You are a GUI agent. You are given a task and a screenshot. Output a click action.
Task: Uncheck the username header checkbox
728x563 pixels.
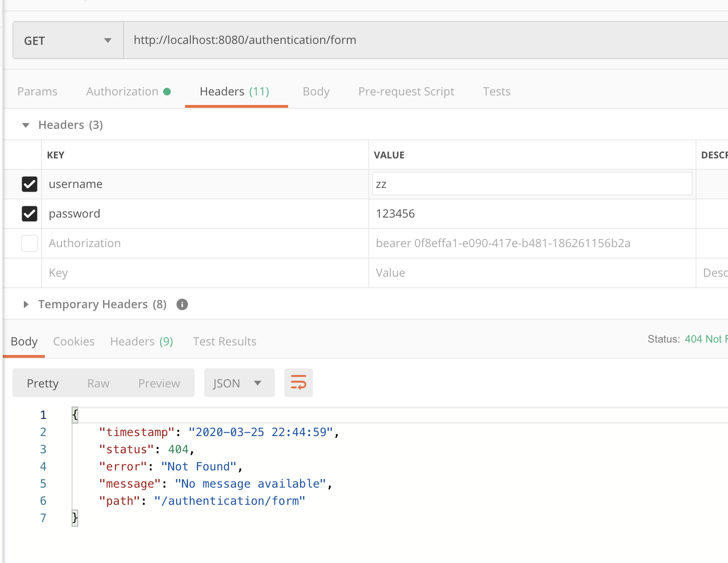pos(30,184)
